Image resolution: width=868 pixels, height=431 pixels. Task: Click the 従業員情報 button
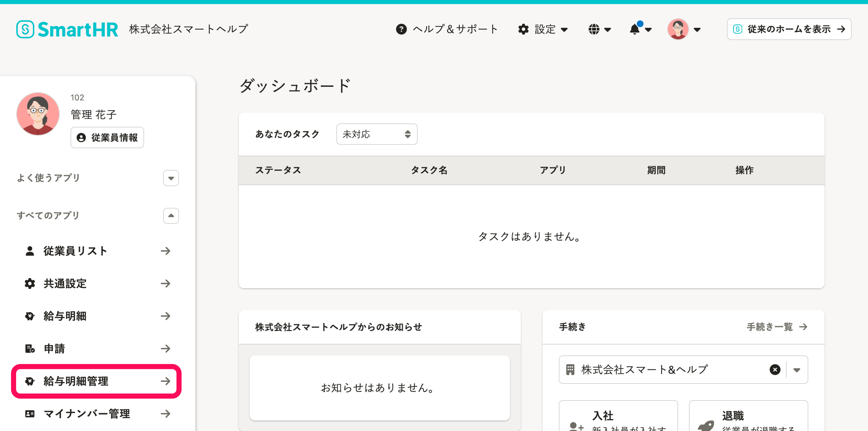[107, 138]
